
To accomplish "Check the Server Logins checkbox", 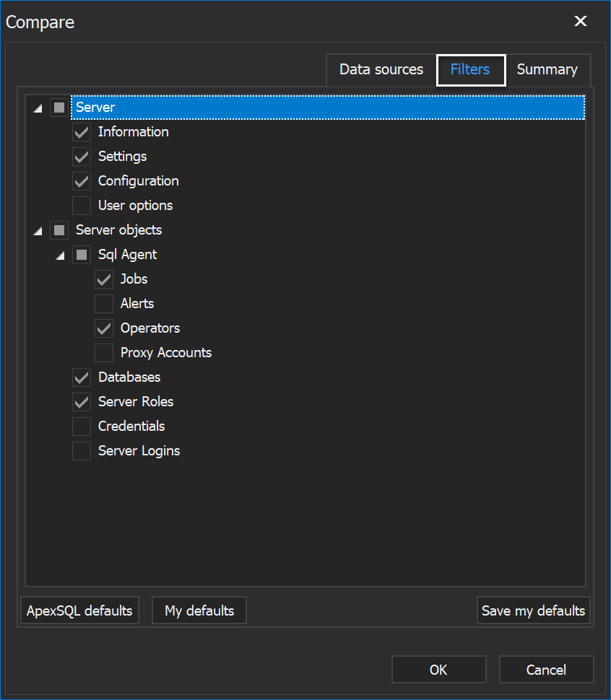I will pos(82,451).
